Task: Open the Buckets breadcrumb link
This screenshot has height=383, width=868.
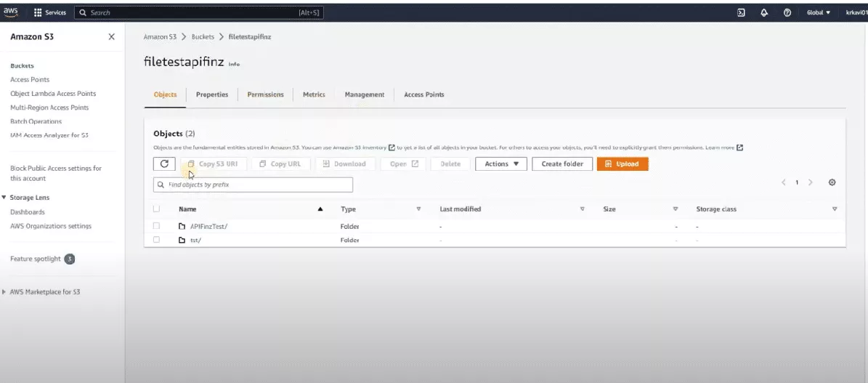Action: (x=203, y=36)
